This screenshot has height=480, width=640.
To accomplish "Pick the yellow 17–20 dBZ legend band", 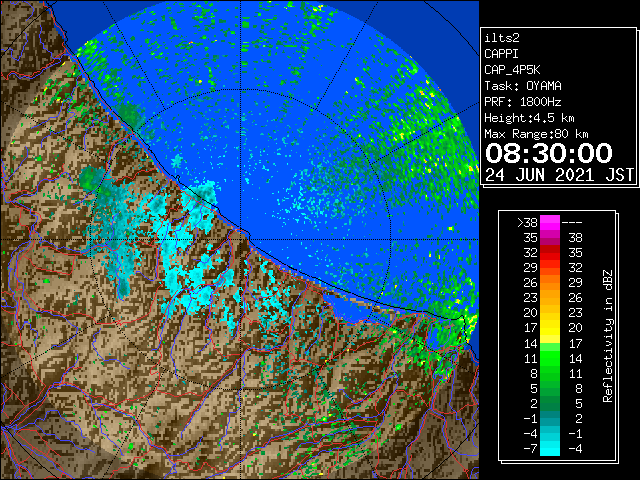I will tap(550, 328).
